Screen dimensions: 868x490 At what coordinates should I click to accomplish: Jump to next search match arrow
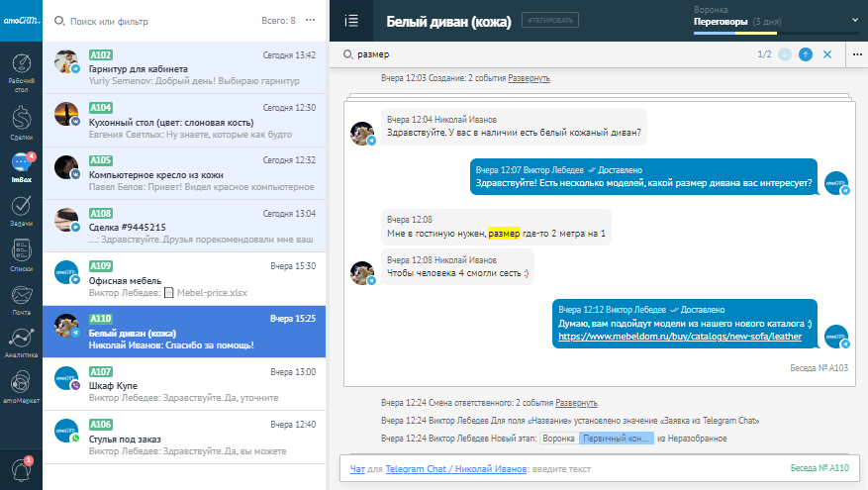point(805,53)
